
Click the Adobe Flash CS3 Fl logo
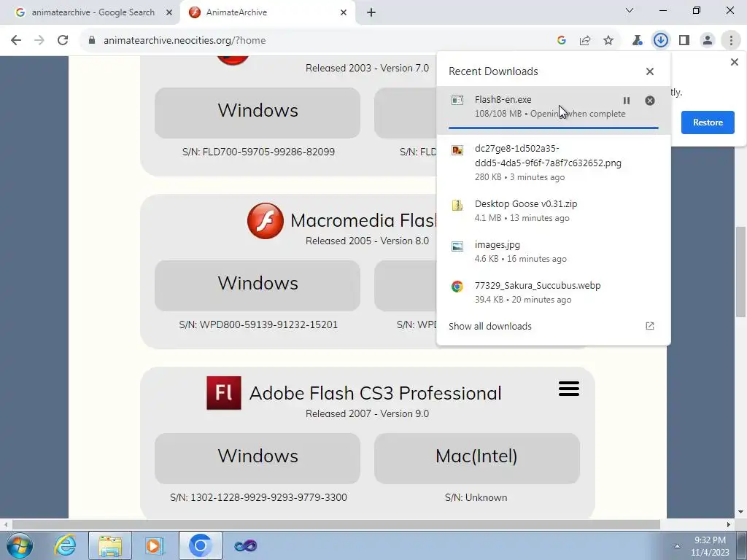click(224, 393)
